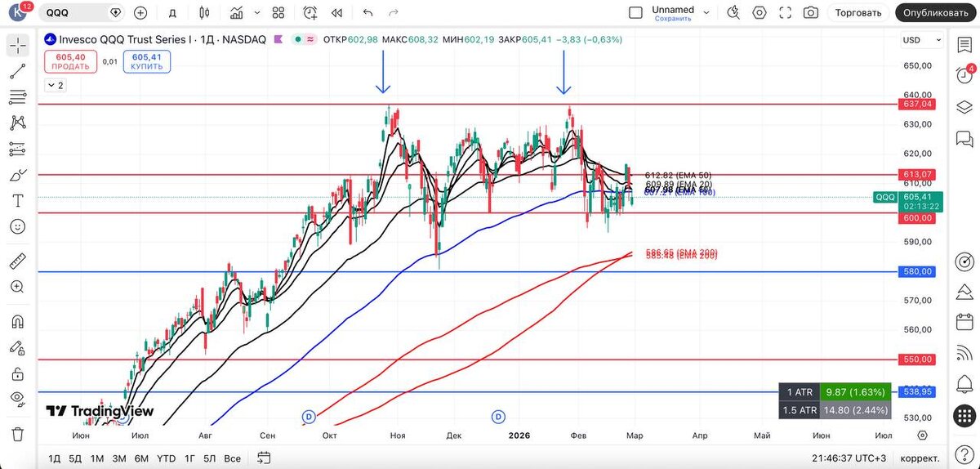Select the 1М date range
The image size is (980, 469).
tap(97, 458)
